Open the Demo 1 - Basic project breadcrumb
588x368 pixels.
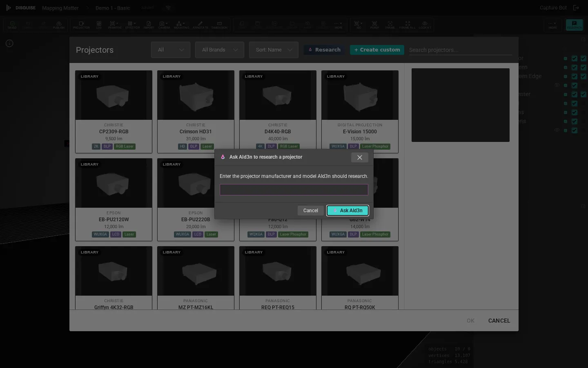click(x=113, y=8)
